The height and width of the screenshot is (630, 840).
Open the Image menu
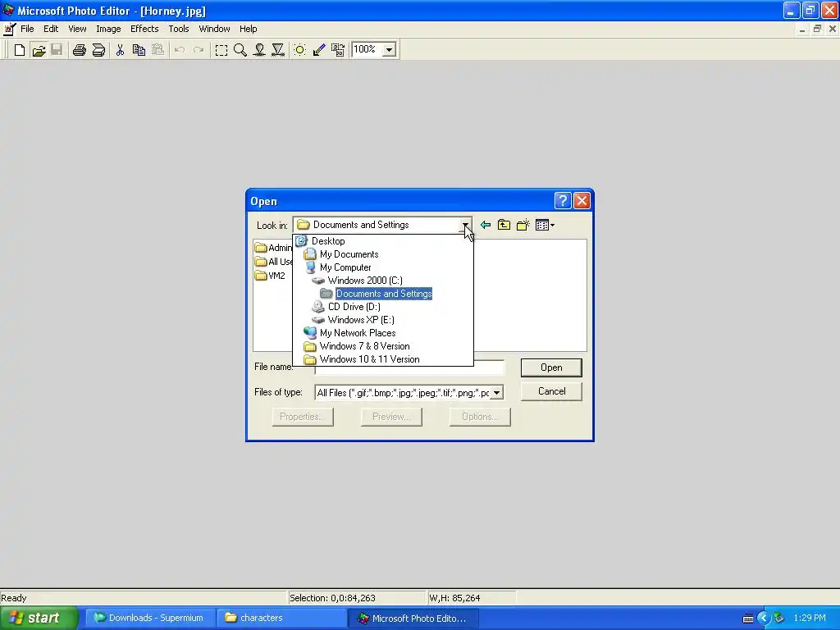click(108, 29)
